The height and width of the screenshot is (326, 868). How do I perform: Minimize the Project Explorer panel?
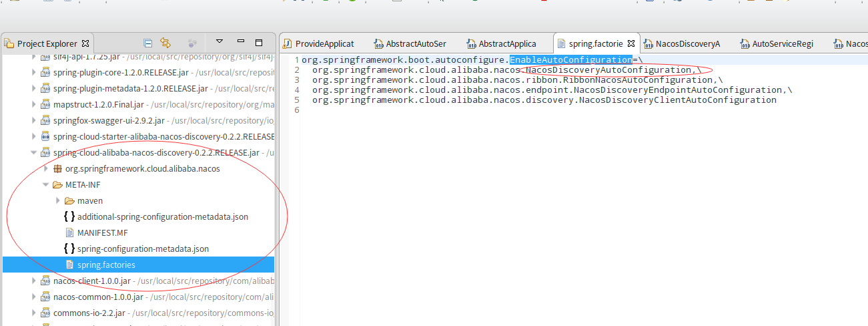pyautogui.click(x=241, y=41)
